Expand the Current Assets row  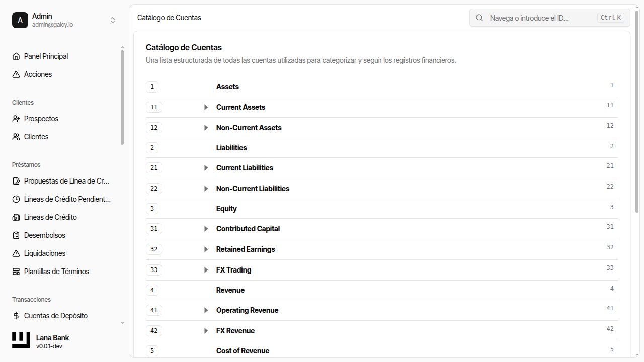[206, 107]
